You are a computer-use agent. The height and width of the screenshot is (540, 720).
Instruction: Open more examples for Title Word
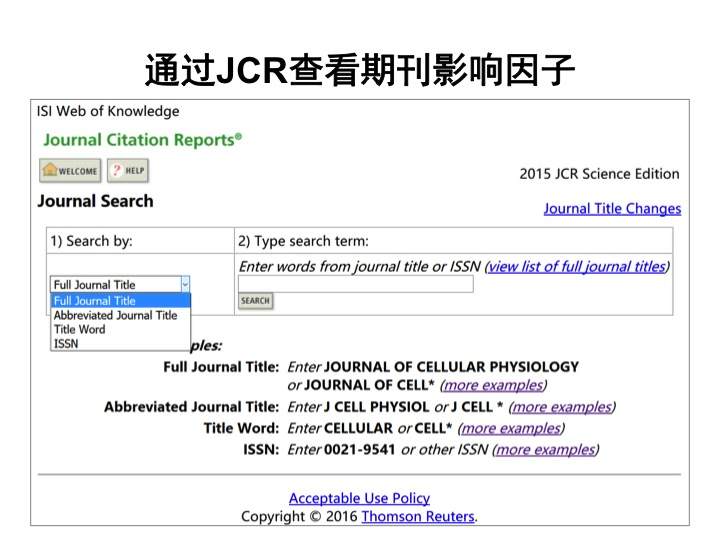click(511, 428)
